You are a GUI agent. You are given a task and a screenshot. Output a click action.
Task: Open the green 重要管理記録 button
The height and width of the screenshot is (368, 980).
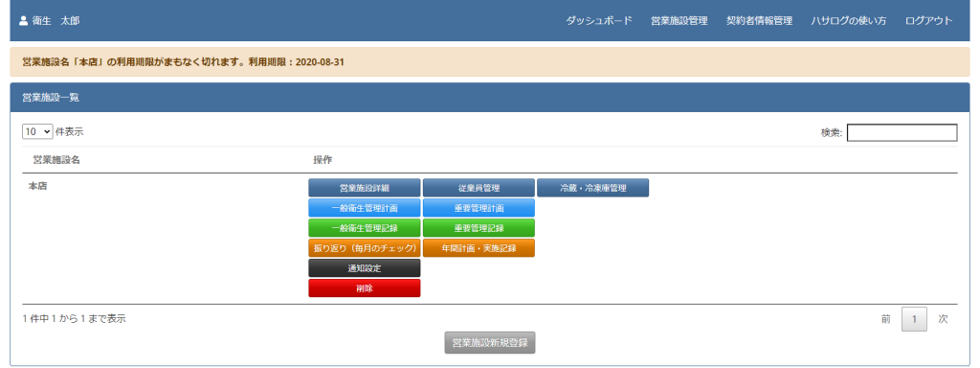(479, 228)
